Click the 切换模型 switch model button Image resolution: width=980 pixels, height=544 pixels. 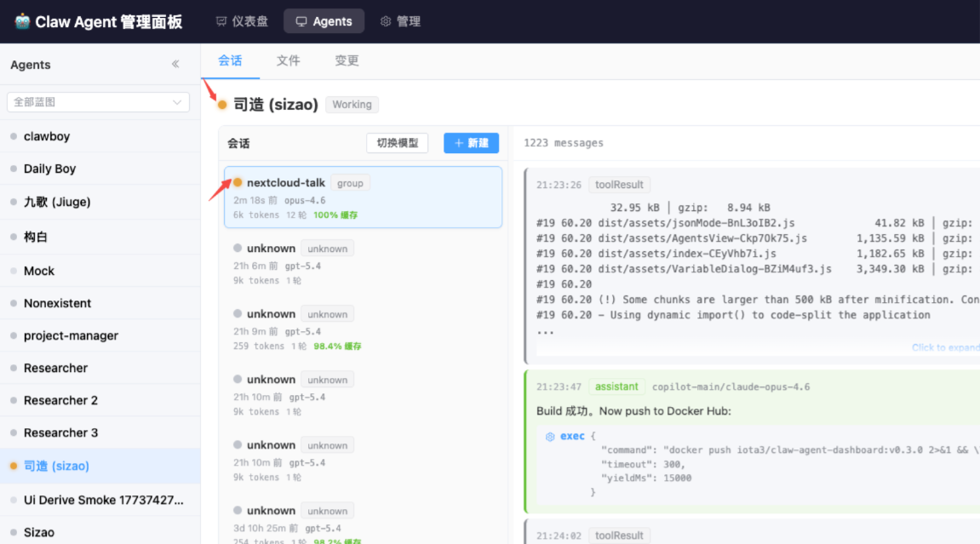(x=397, y=143)
